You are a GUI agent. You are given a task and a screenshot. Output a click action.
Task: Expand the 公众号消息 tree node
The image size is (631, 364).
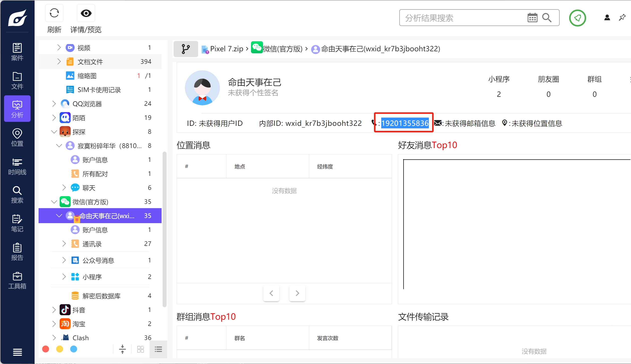point(64,260)
